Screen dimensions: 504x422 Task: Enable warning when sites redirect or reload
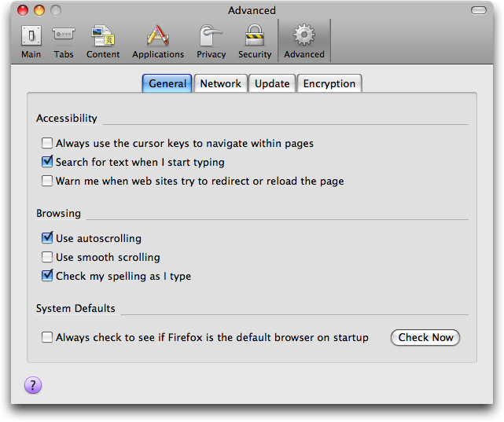pos(48,182)
